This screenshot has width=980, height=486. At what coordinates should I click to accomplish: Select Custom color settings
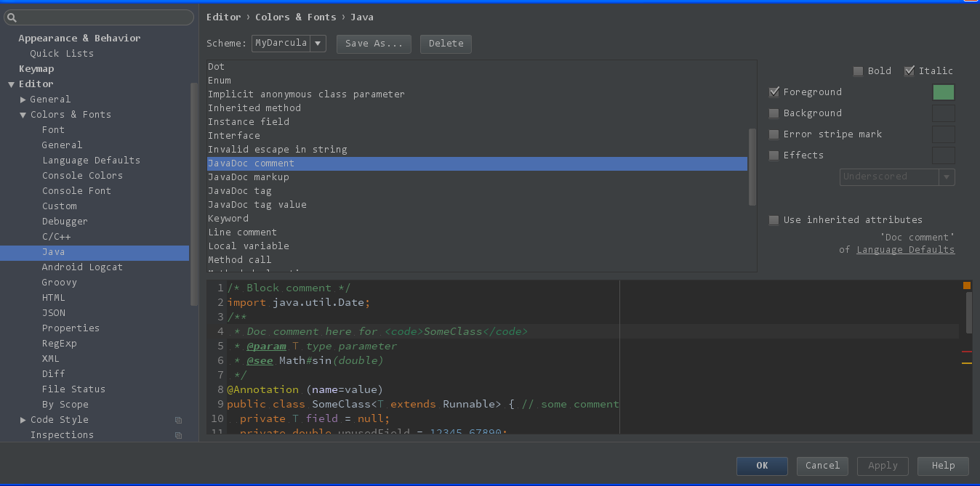click(x=59, y=206)
